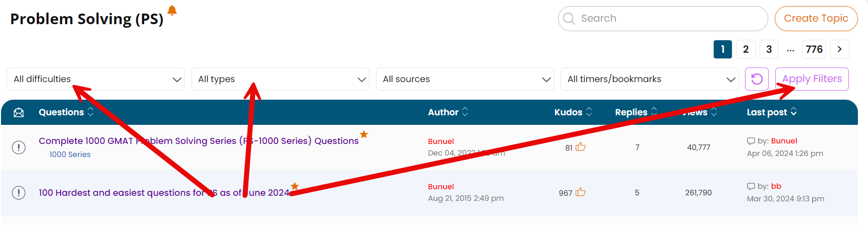The image size is (868, 225).
Task: Open the All sources dropdown
Action: click(x=465, y=79)
